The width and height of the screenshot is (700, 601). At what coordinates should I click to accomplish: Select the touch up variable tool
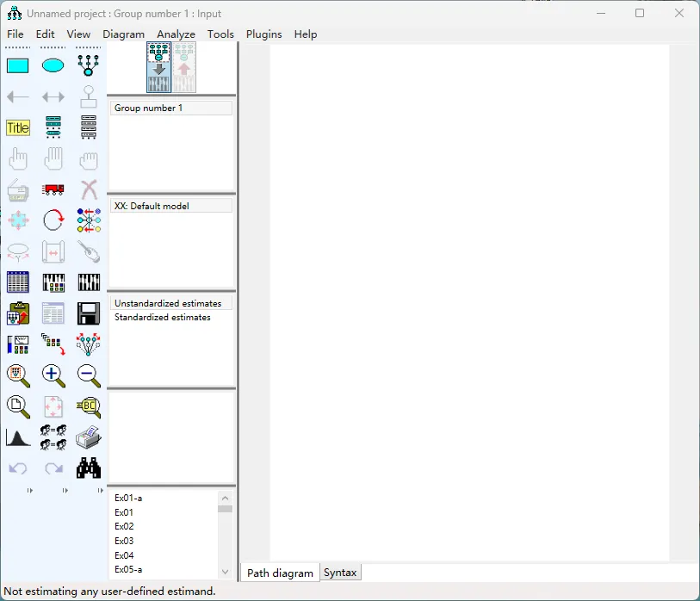click(x=89, y=251)
